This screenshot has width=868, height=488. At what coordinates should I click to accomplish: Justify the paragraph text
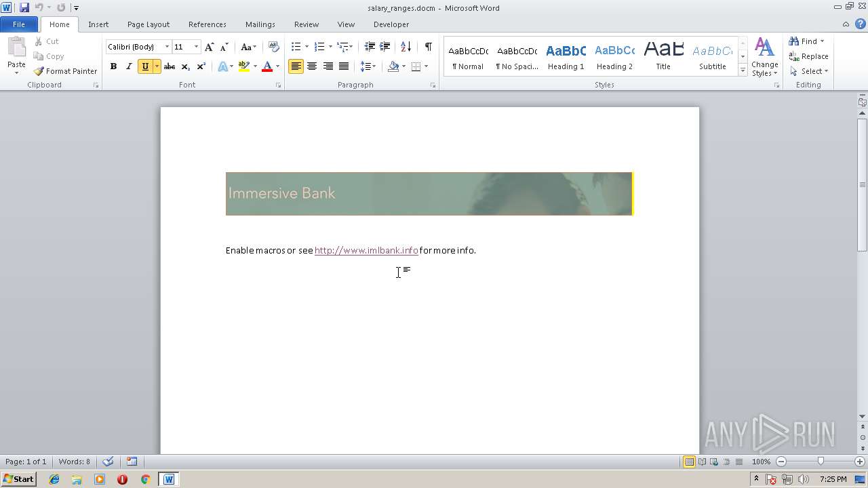pyautogui.click(x=344, y=66)
